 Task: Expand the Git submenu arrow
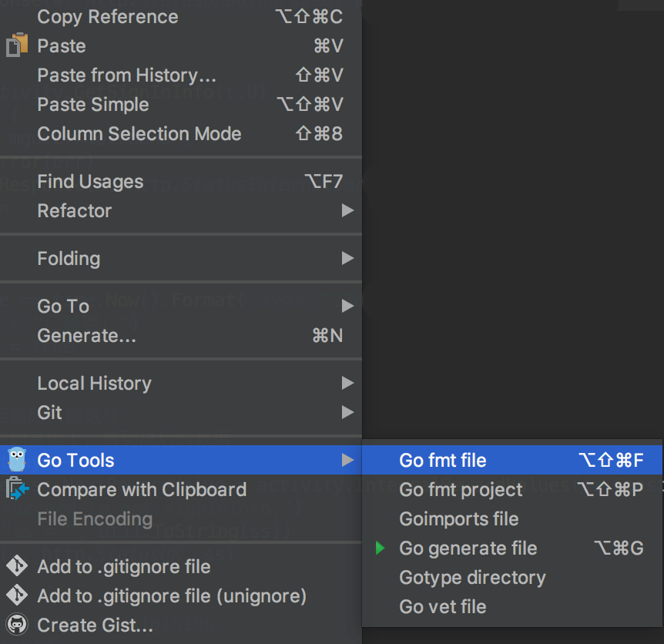[347, 412]
